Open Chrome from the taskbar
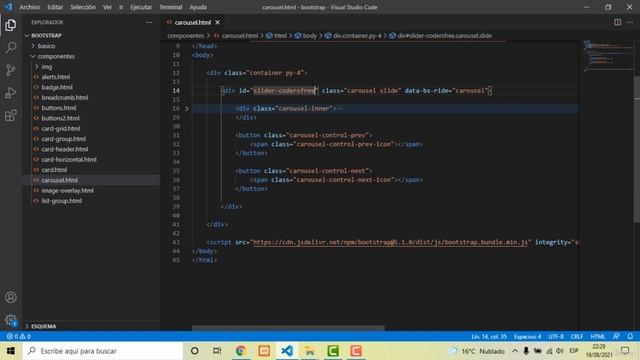640x360 pixels. coord(240,351)
